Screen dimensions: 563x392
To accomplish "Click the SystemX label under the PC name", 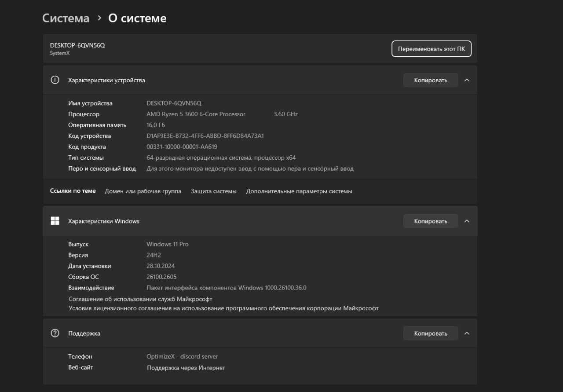I will (x=60, y=53).
